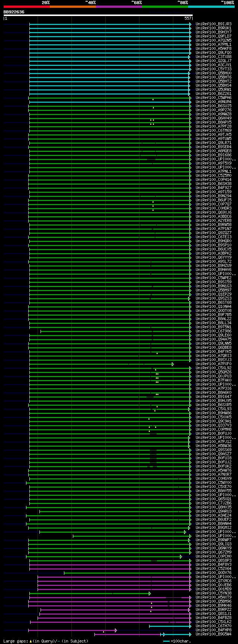Click UniRef100_C0HGV9 label

coord(213,479)
